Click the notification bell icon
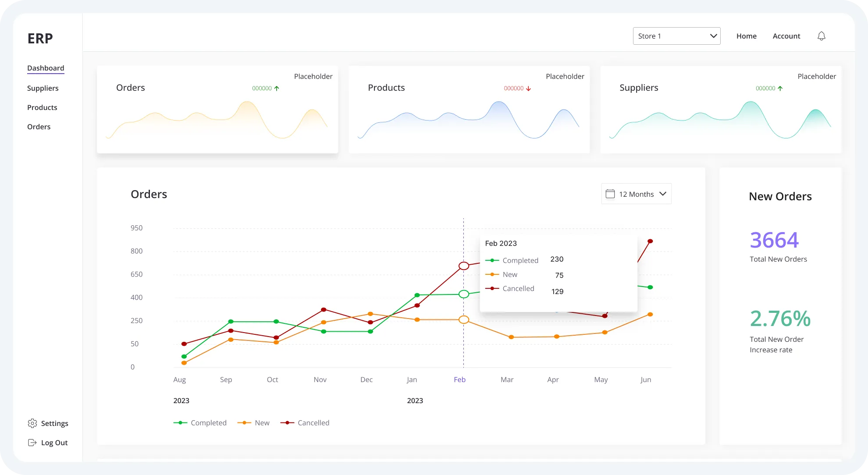 coord(822,36)
